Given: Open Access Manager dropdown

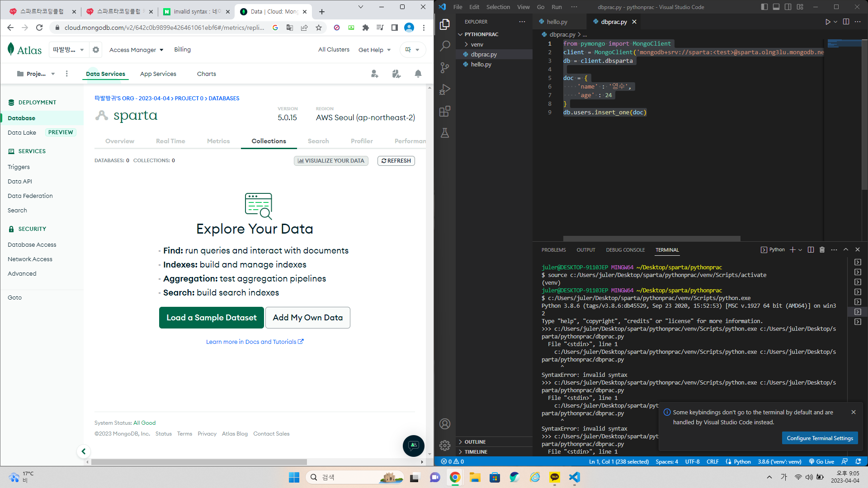Looking at the screenshot, I should tap(136, 50).
